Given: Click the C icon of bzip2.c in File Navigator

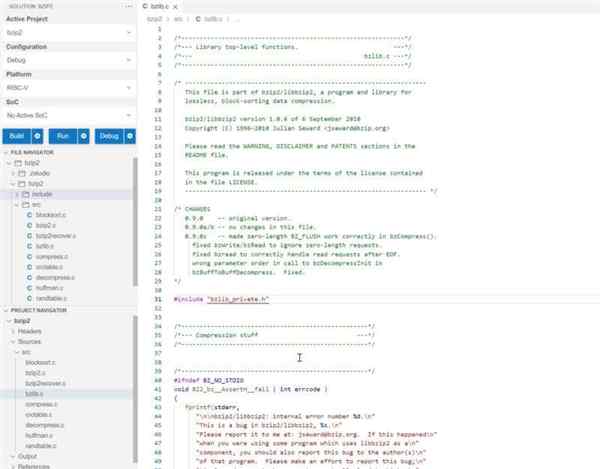Looking at the screenshot, I should (29, 225).
